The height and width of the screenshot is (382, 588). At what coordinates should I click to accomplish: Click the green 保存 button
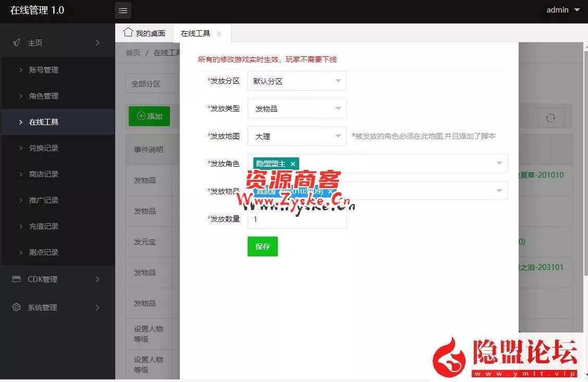pos(263,247)
